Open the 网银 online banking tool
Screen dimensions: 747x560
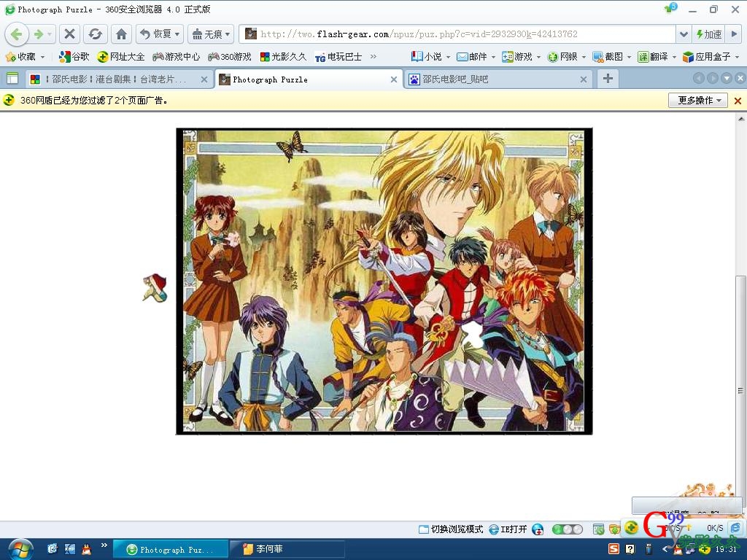pyautogui.click(x=562, y=57)
